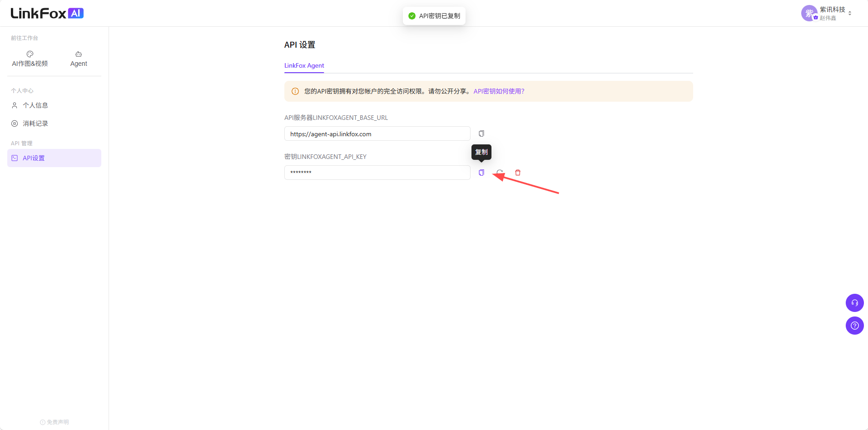
Task: Open the help question-mark button
Action: [x=854, y=326]
